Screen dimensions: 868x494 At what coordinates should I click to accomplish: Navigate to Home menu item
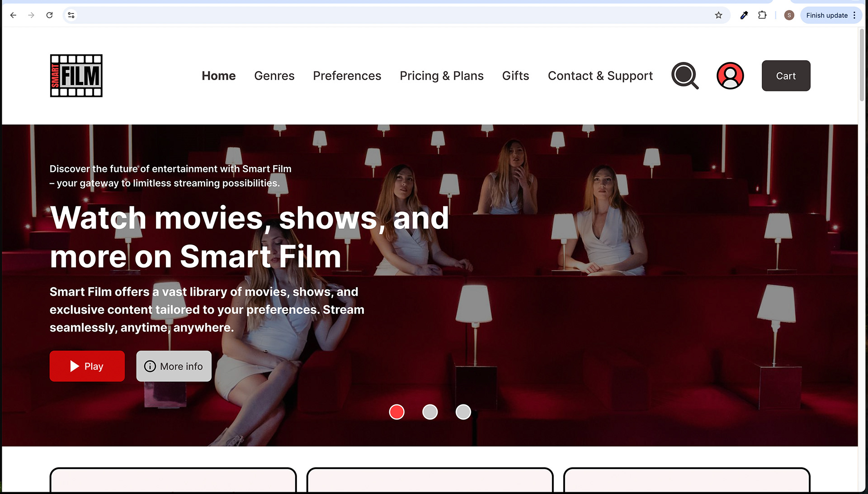click(x=218, y=76)
